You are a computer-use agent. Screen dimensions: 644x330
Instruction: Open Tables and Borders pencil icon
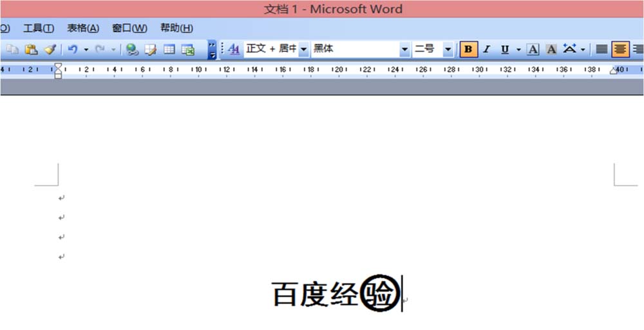(150, 50)
